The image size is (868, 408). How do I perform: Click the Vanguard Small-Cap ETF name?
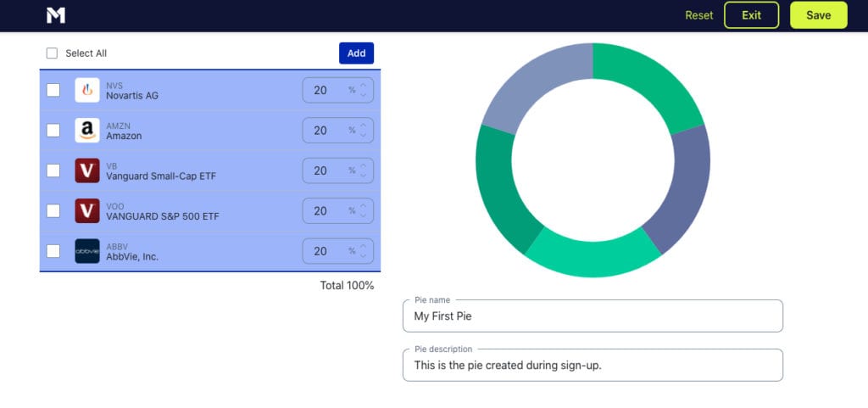point(161,176)
